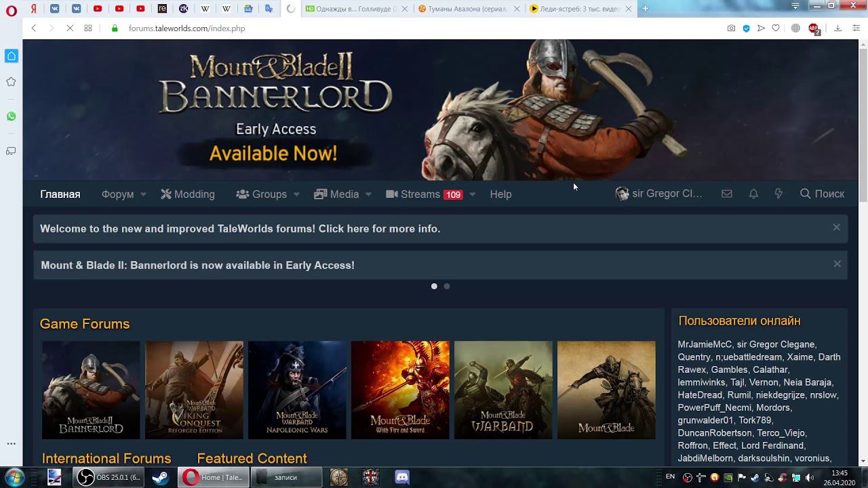Click the Bannerlord Early Access banner
This screenshot has height=488, width=868.
click(x=441, y=110)
